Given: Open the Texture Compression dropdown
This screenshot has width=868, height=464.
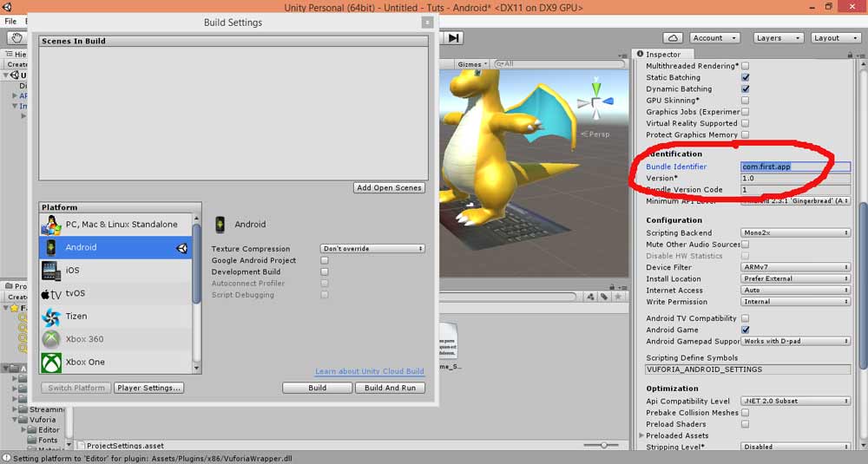Looking at the screenshot, I should coord(372,249).
